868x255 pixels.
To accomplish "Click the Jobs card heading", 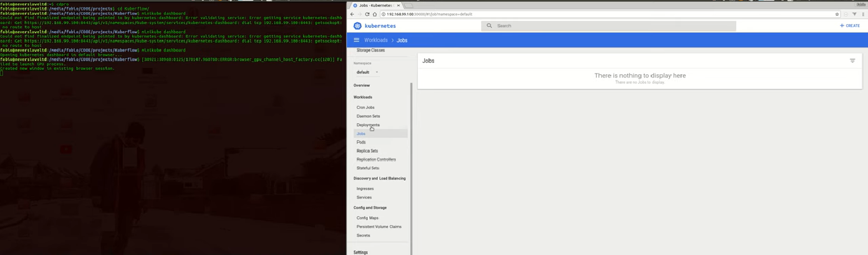I will (x=428, y=61).
